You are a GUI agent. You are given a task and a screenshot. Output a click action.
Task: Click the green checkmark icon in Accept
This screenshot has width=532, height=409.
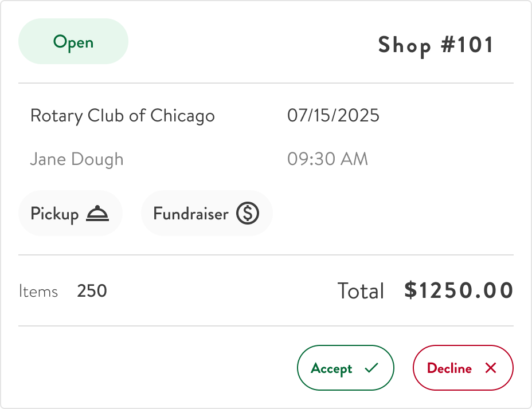pyautogui.click(x=371, y=368)
